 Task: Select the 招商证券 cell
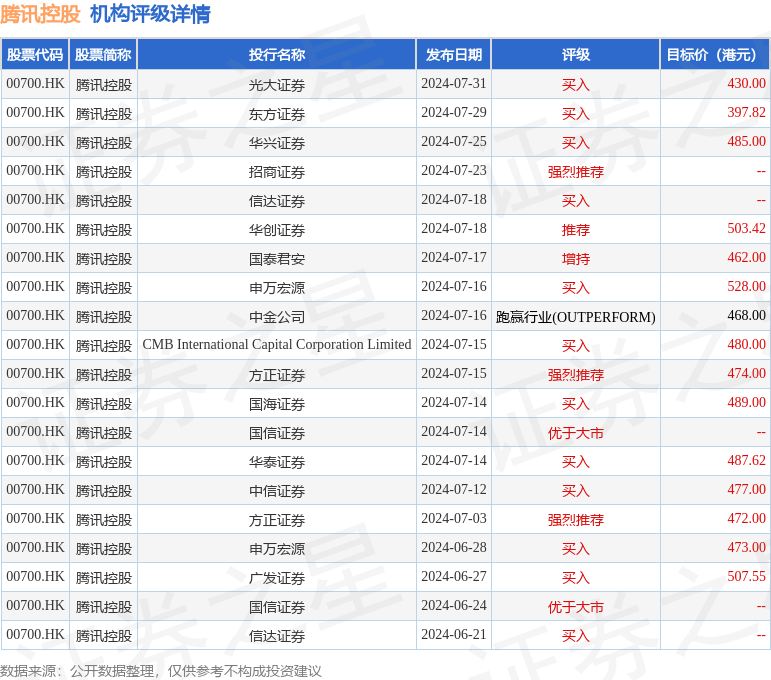277,172
